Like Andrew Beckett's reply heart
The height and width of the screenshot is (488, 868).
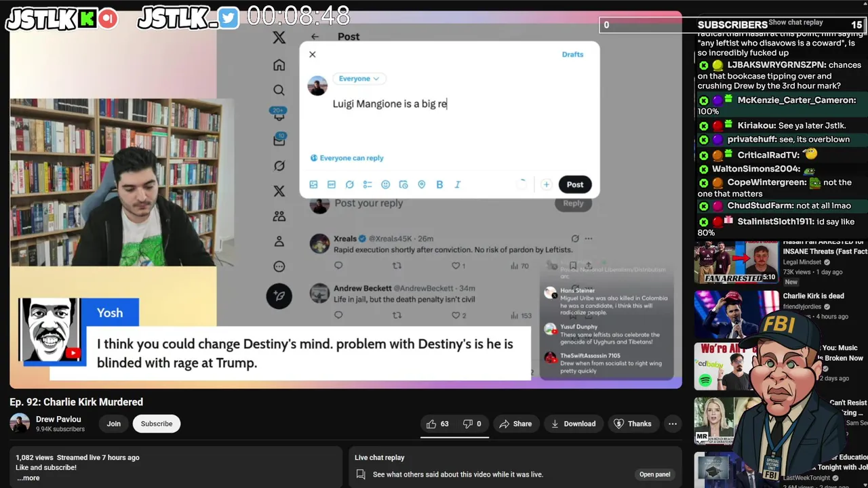coord(456,315)
